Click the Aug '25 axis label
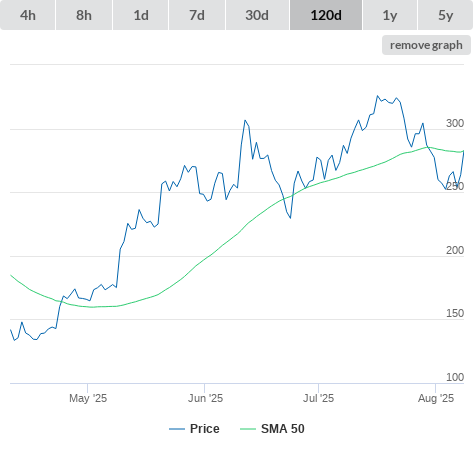 [436, 398]
